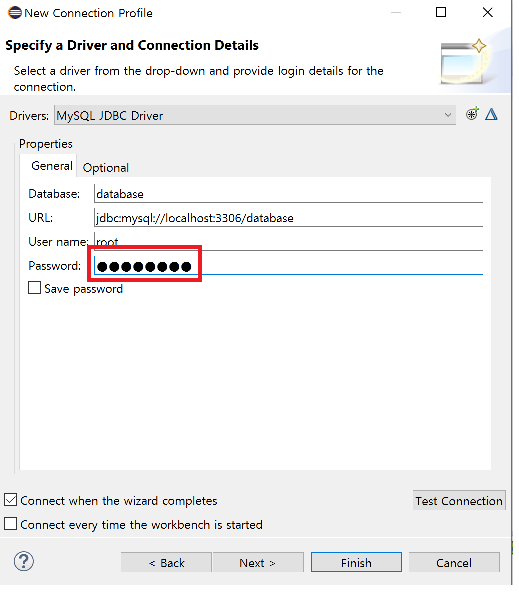Enable Connect every time workbench is started
Screen dimensions: 519x592
tap(11, 524)
